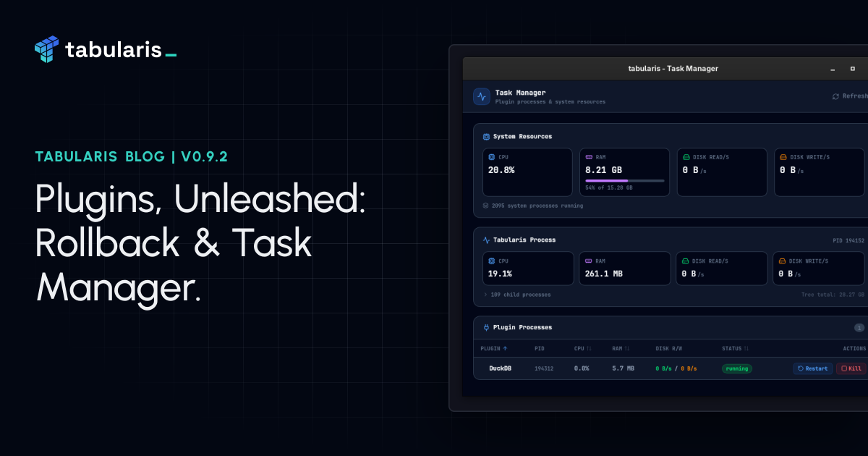Screen dimensions: 868x456
Task: Click the System Resources chip icon
Action: (486, 136)
